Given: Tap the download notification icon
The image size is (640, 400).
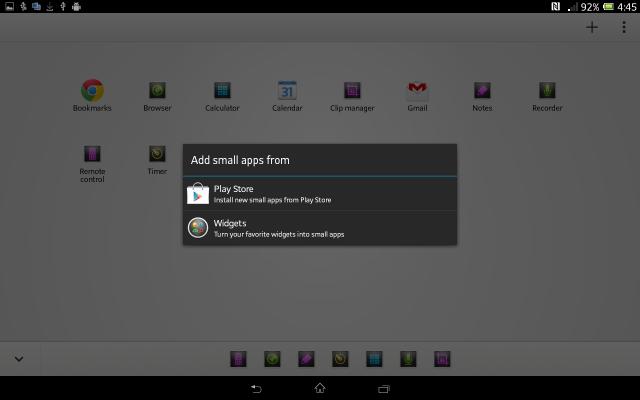Looking at the screenshot, I should pos(50,6).
